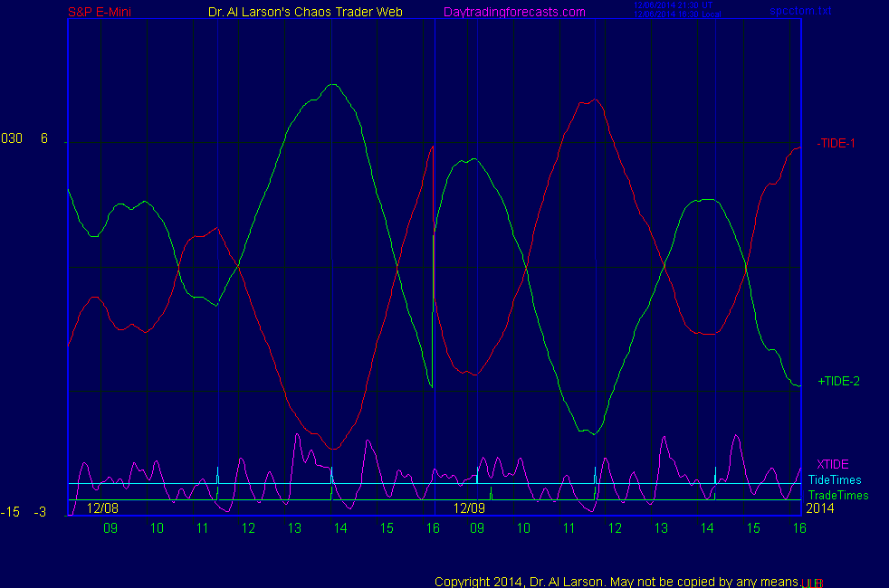This screenshot has height=588, width=889.
Task: Click the -TIDE-1 legend label
Action: [836, 143]
